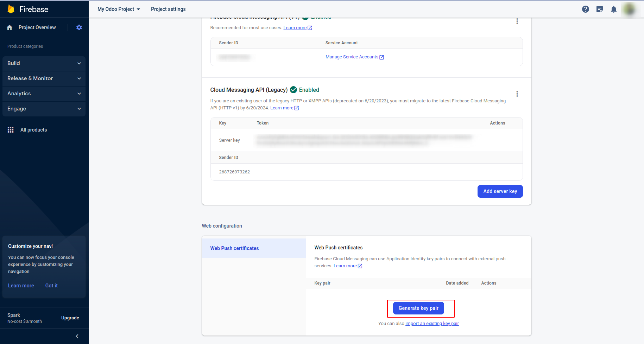Click Generate key pair button

pos(418,308)
